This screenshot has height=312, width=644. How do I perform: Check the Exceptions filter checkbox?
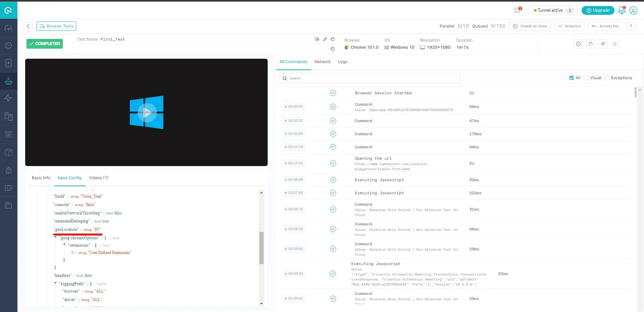[607, 78]
